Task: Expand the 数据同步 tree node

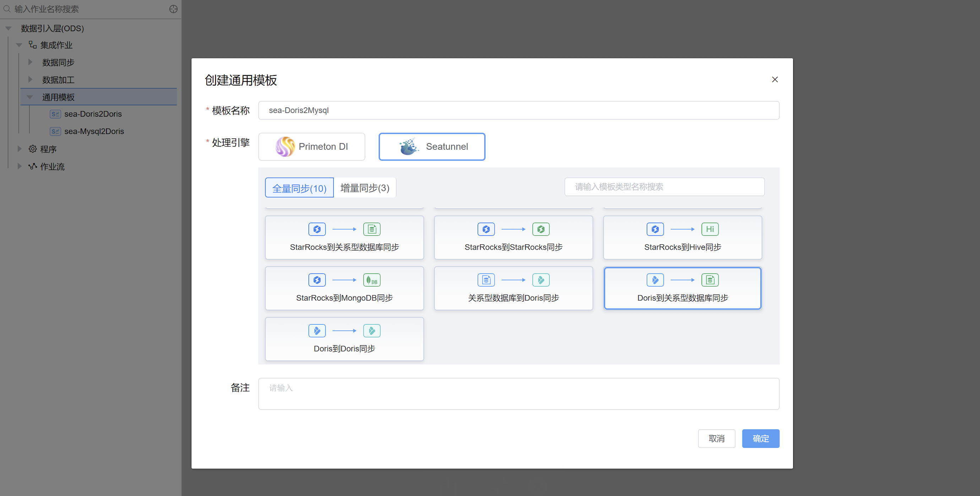Action: click(x=31, y=62)
